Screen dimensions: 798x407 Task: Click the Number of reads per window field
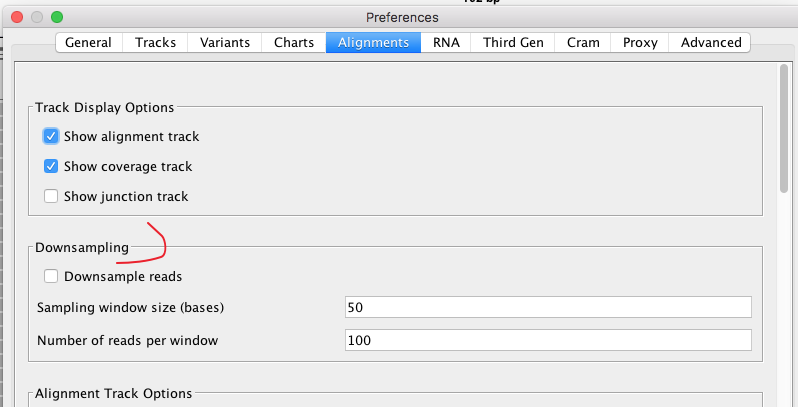point(548,340)
